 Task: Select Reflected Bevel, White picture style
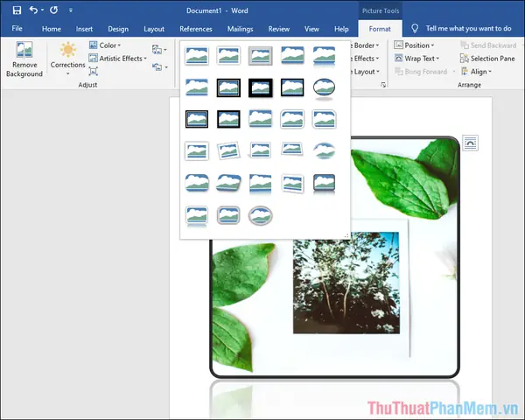click(x=197, y=216)
